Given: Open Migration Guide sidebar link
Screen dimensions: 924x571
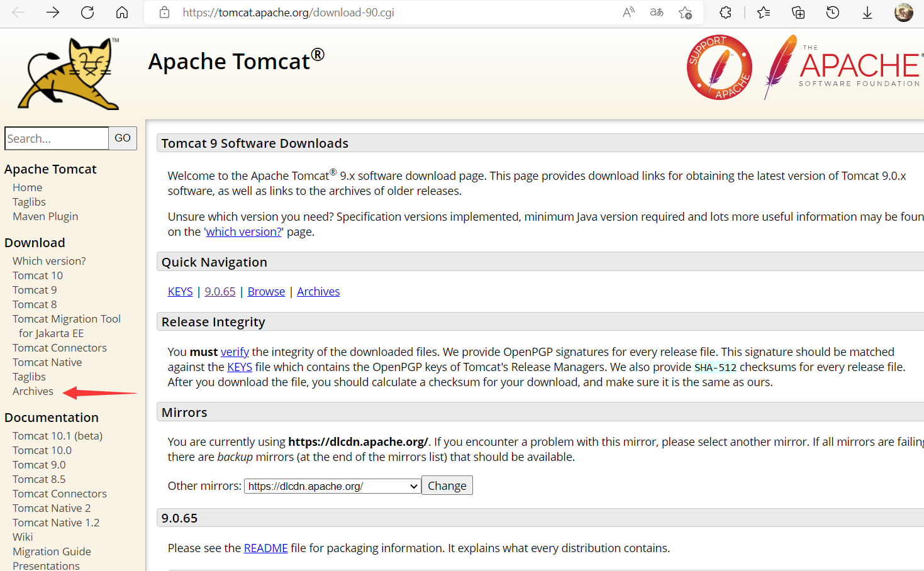Looking at the screenshot, I should pyautogui.click(x=52, y=552).
